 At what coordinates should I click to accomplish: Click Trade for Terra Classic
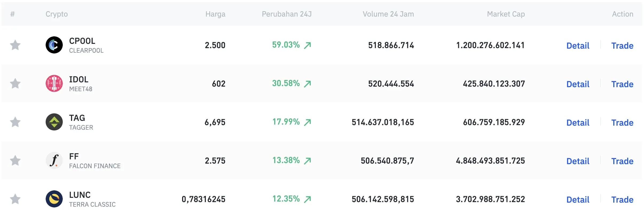pos(622,199)
